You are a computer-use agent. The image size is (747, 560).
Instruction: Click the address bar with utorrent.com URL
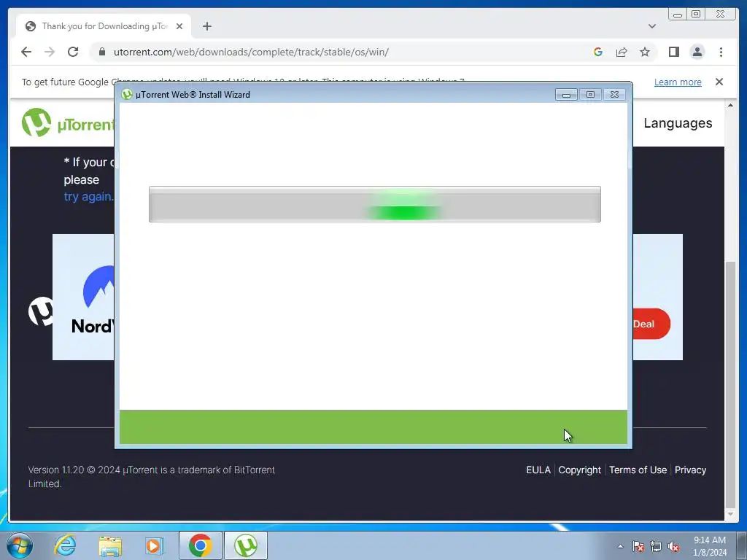pos(251,52)
